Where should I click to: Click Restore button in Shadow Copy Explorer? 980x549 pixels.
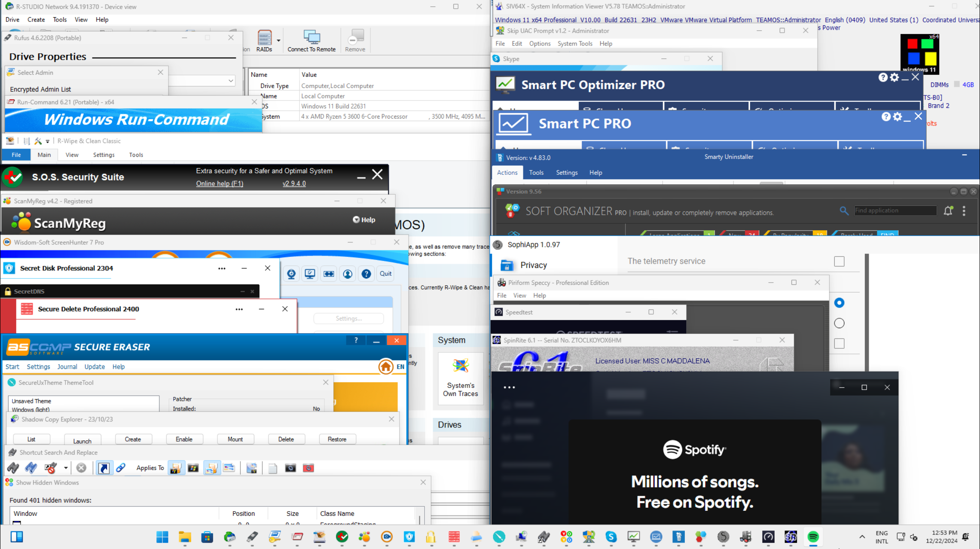pyautogui.click(x=337, y=439)
